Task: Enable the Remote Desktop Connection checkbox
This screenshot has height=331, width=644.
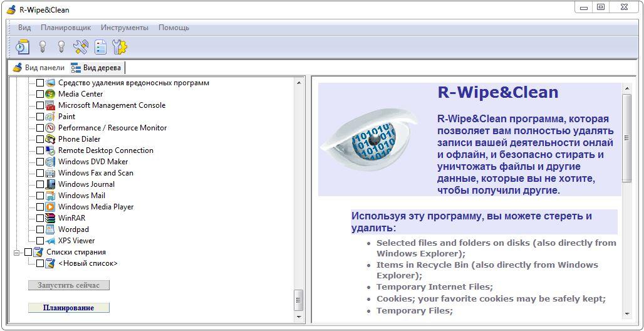Action: coord(40,150)
